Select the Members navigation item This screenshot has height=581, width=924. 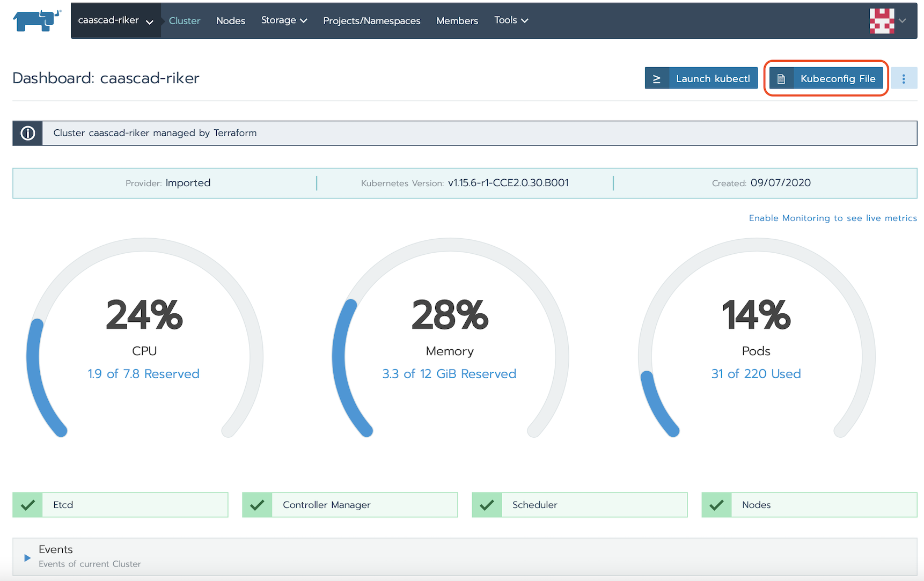[x=457, y=21]
